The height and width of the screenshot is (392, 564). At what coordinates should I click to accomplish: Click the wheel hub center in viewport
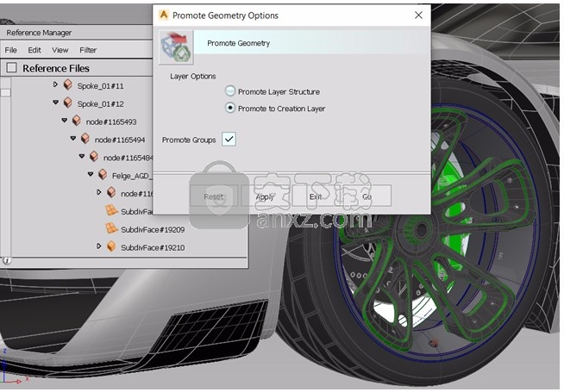click(421, 229)
